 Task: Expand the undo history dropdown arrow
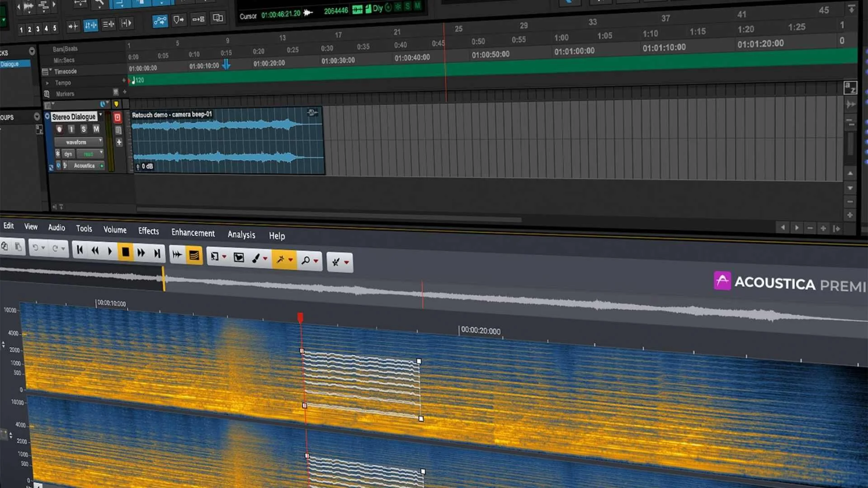tap(43, 248)
